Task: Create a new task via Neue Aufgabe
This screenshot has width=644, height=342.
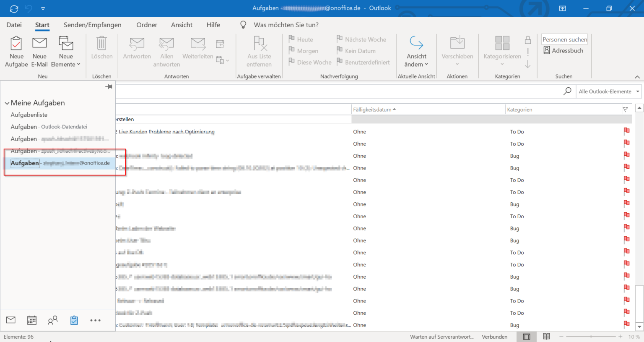Action: (16, 51)
